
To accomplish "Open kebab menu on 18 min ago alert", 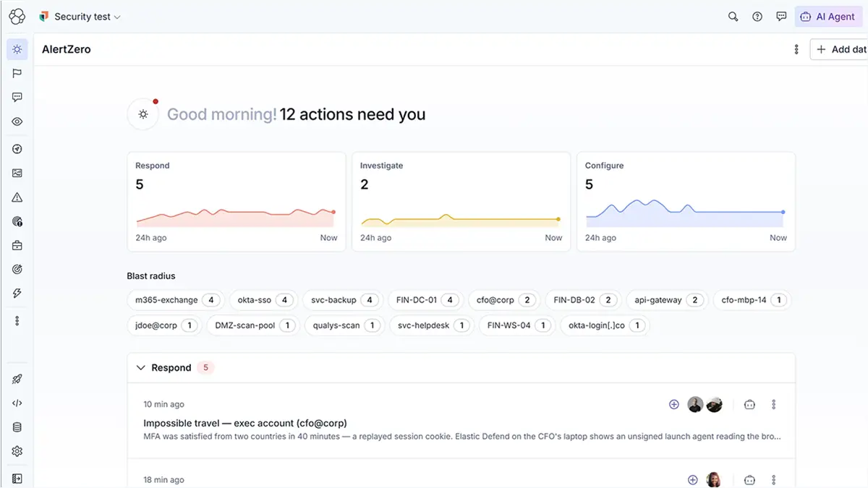I will [x=774, y=480].
